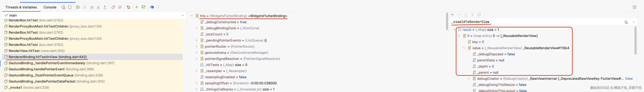Toggle Mute Breakpoints

[120, 7]
